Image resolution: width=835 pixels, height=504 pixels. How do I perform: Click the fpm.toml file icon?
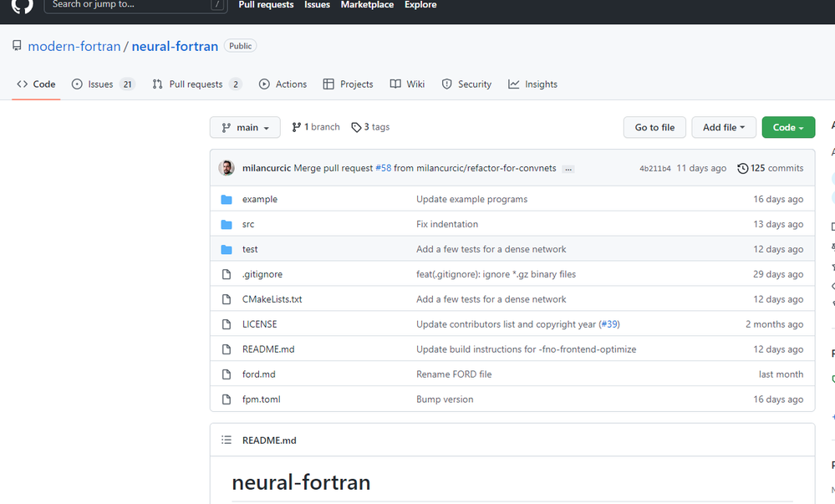tap(227, 400)
